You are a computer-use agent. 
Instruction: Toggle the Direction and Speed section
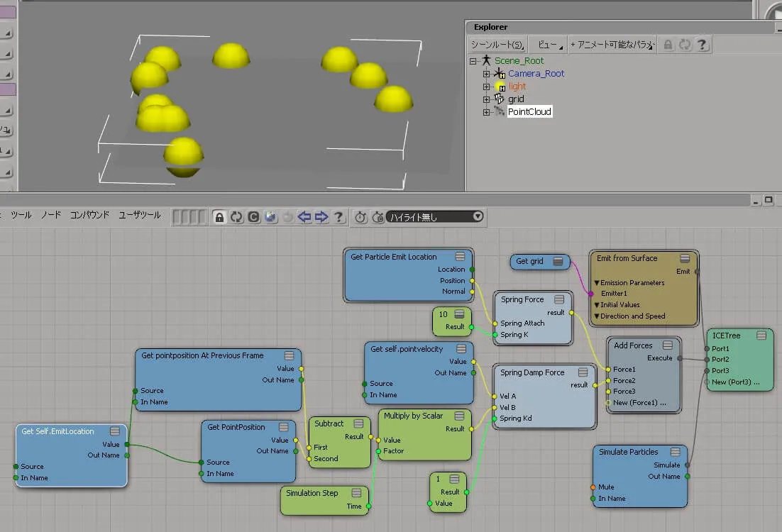(597, 316)
